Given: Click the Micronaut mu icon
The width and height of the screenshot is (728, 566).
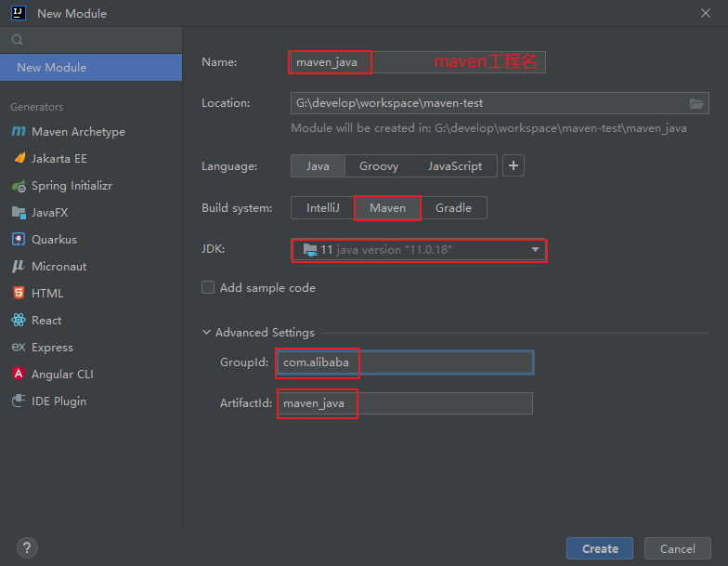Looking at the screenshot, I should (x=19, y=266).
